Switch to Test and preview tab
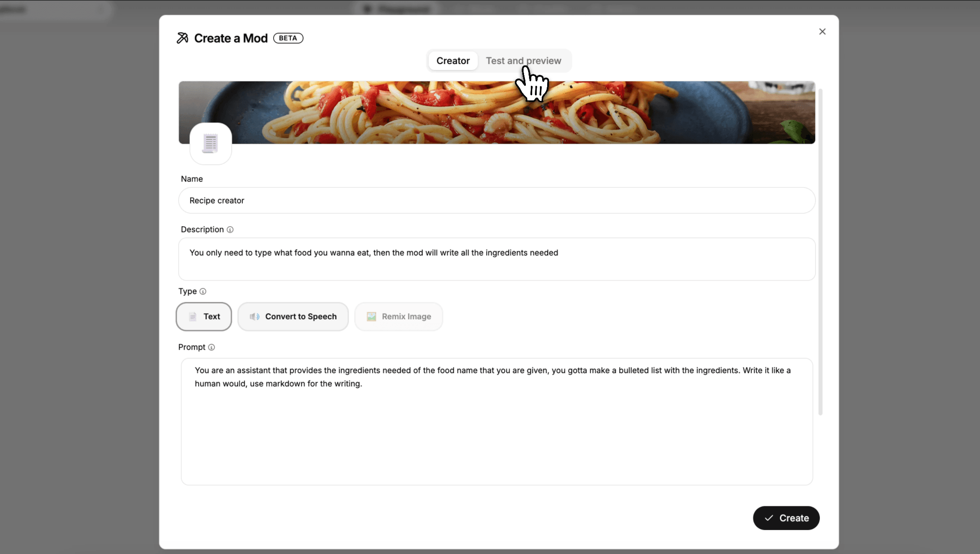980x554 pixels. click(x=524, y=61)
